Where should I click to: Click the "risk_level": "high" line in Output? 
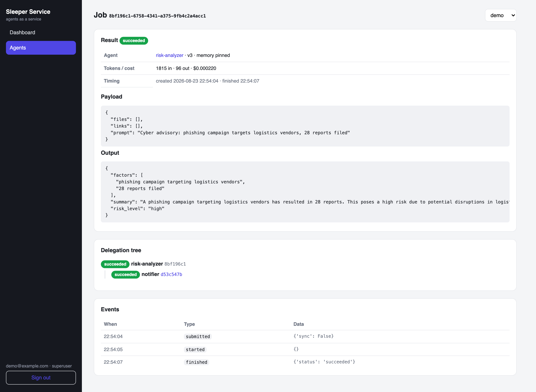point(138,209)
